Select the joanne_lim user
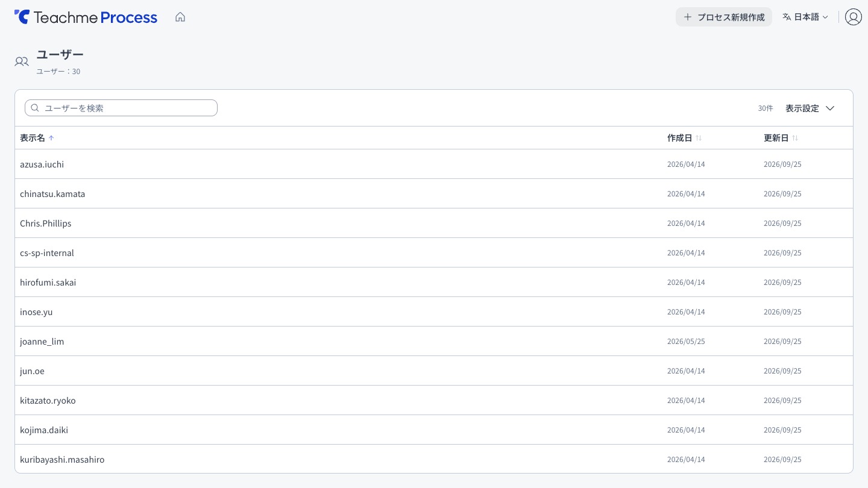 click(434, 341)
